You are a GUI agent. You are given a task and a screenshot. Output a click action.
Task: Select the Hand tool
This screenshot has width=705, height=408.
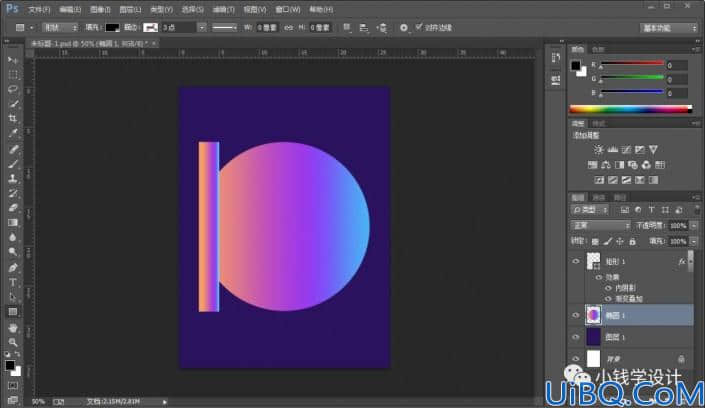13,328
